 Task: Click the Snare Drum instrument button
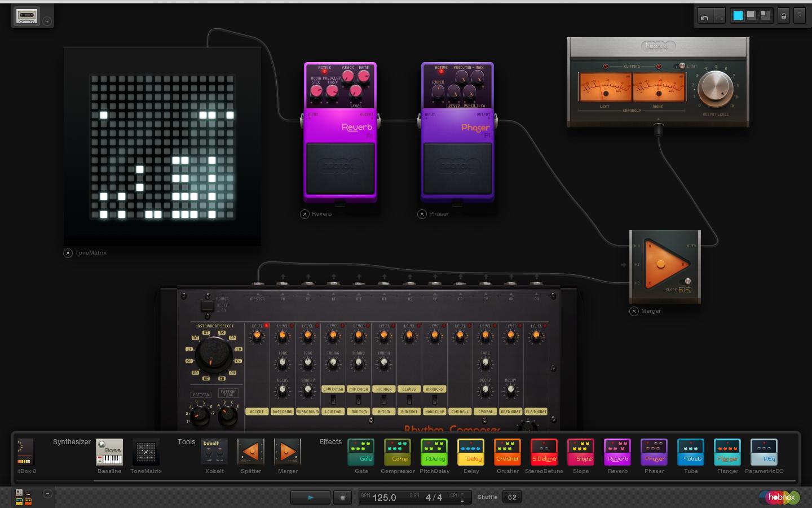click(x=308, y=412)
